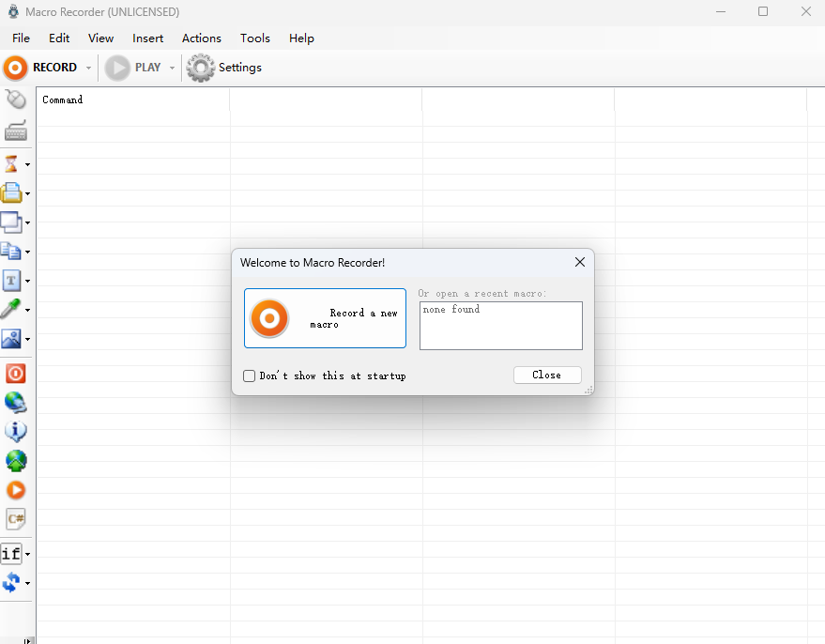Click the mouse action icon in sidebar
The height and width of the screenshot is (644, 825).
pos(16,100)
